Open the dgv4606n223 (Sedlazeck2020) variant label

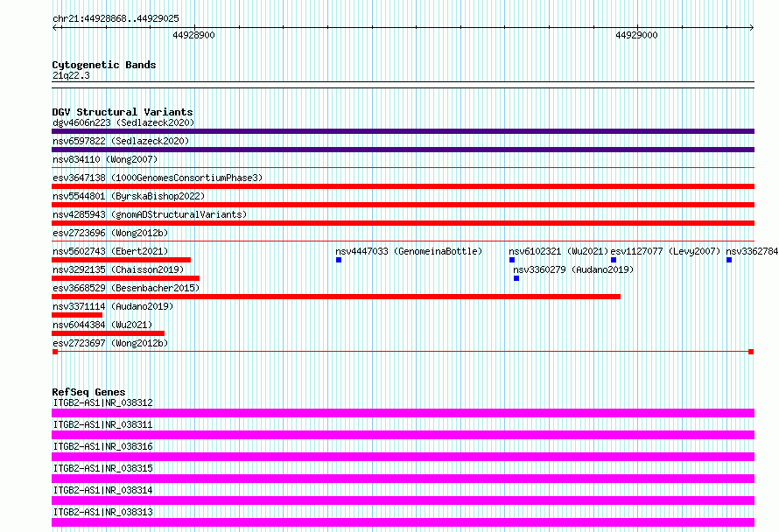[123, 122]
